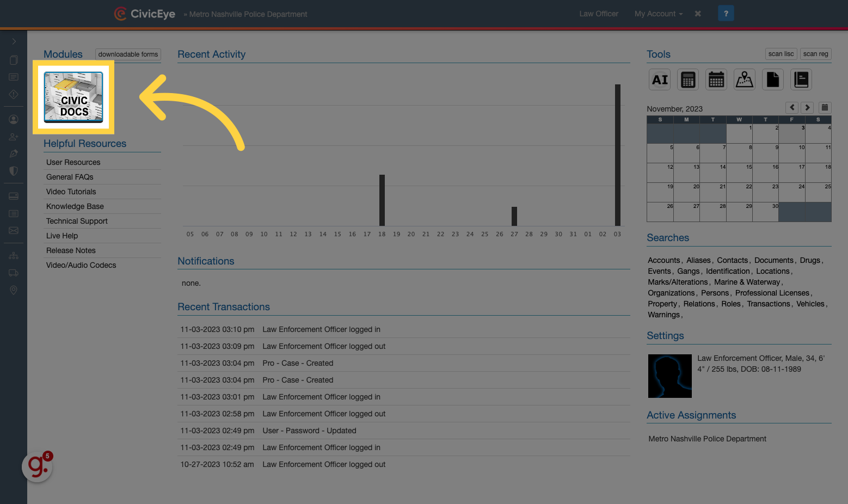
Task: Click the scan lisc button
Action: (x=781, y=54)
